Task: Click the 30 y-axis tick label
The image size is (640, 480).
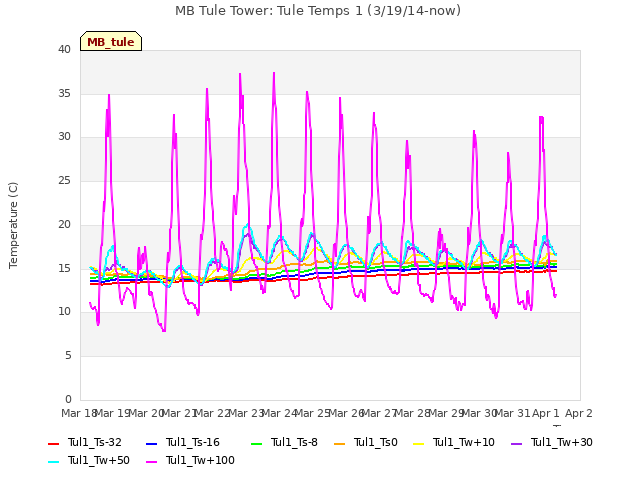Action: [x=64, y=137]
